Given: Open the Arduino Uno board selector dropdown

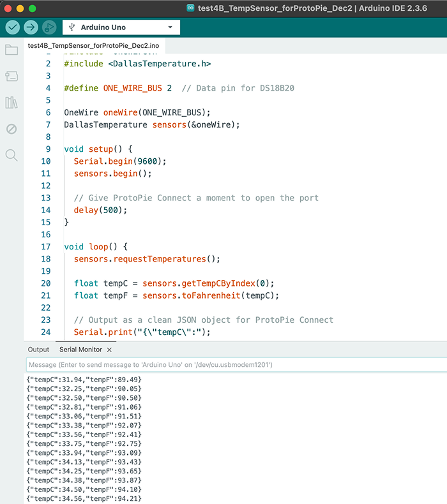Looking at the screenshot, I should click(121, 27).
